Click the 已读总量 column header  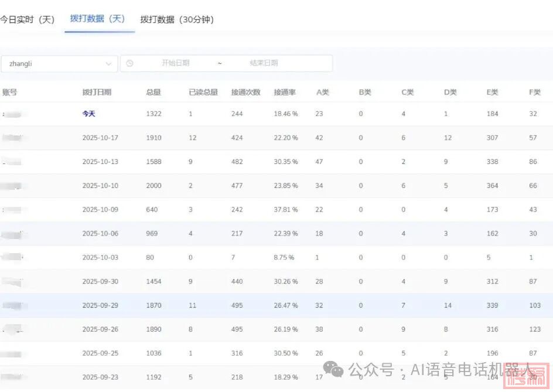tap(203, 92)
